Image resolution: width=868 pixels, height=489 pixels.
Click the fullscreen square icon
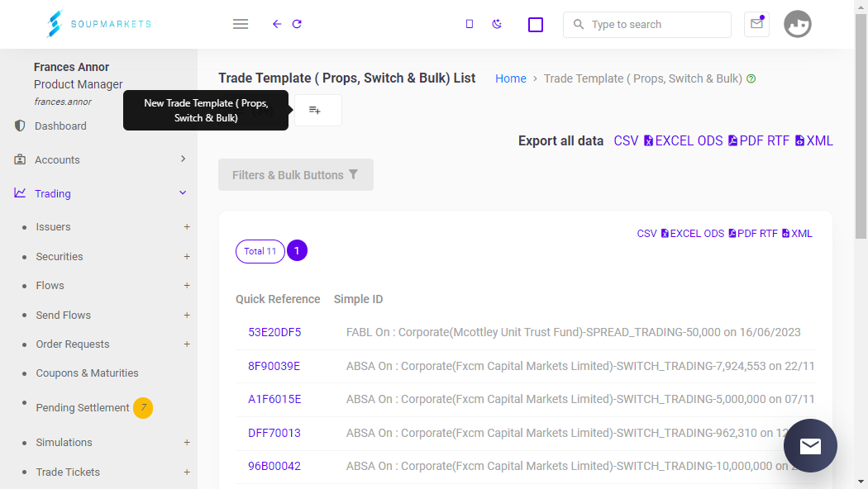[536, 25]
